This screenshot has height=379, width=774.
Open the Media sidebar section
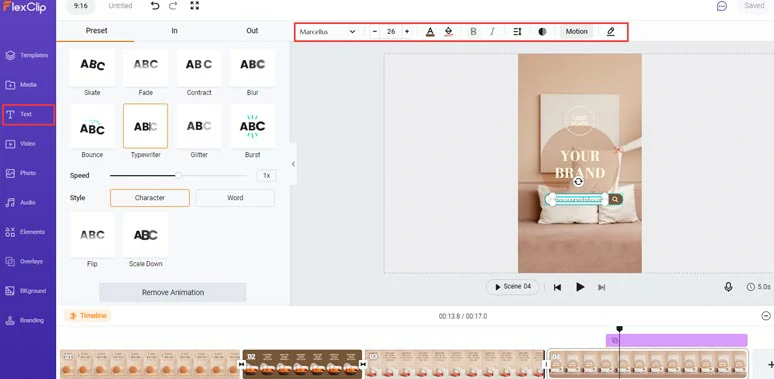(x=22, y=85)
